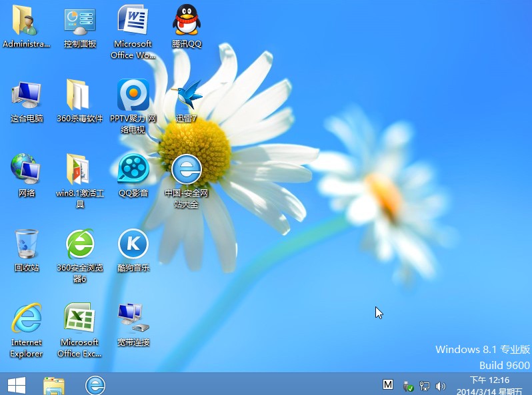Open the 宽带连接 broadband connection icon
Viewport: 532px width, 395px height.
(x=133, y=318)
